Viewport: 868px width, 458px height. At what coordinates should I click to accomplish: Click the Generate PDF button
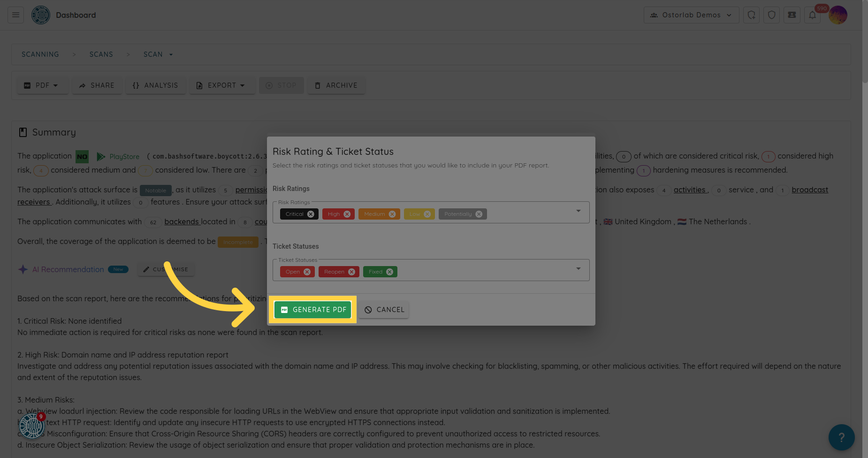(x=313, y=310)
